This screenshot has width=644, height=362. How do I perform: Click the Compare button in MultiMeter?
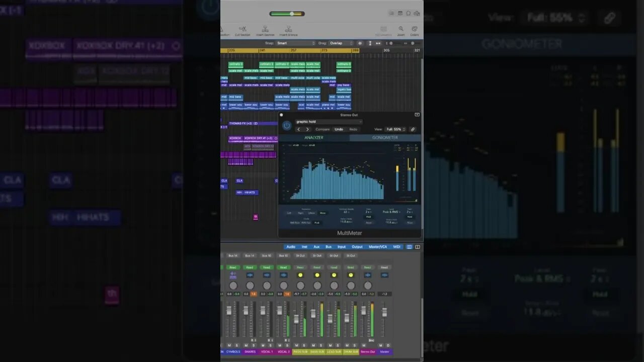coord(323,129)
